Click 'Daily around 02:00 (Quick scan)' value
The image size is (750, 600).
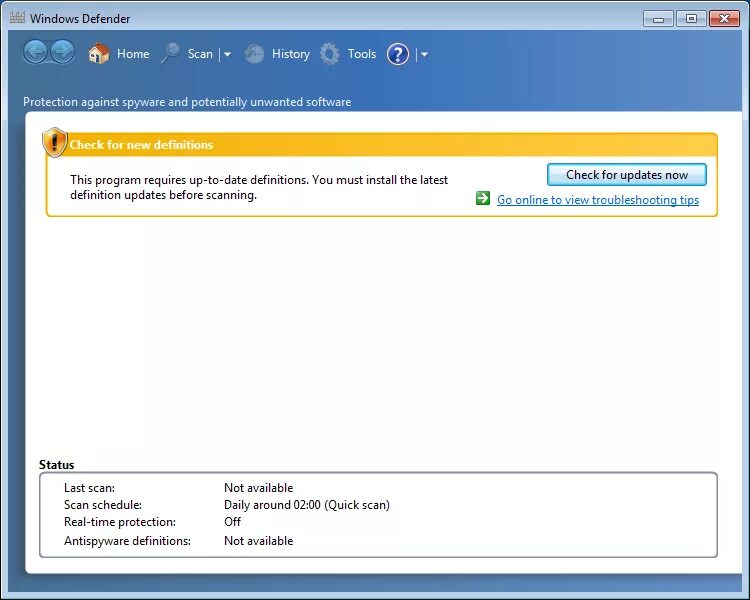(307, 505)
